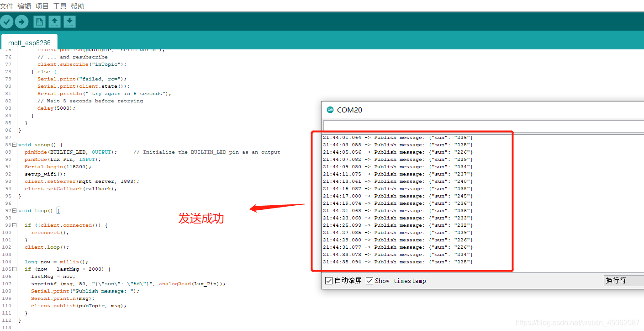Open the 项目 menu
The height and width of the screenshot is (331, 644).
click(x=42, y=6)
